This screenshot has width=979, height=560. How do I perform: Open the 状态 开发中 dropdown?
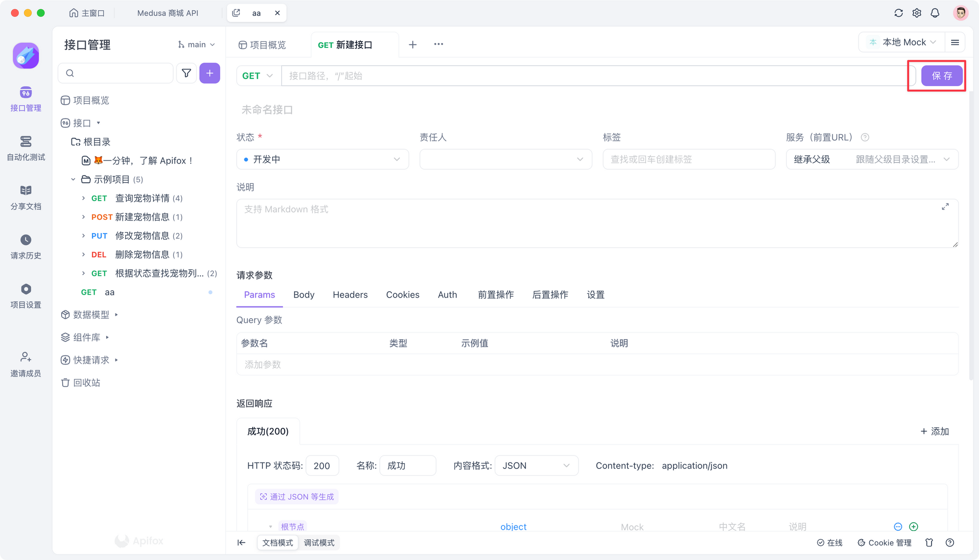pyautogui.click(x=323, y=159)
